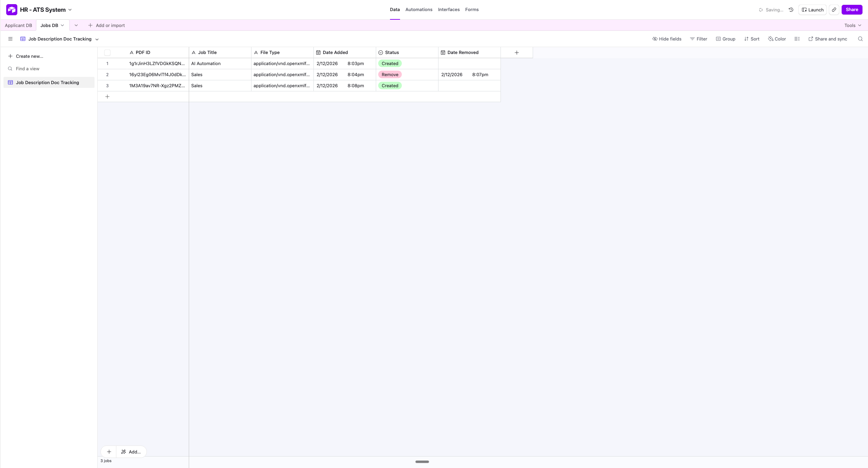Check the select-all rows checkbox
The height and width of the screenshot is (468, 868).
[107, 53]
